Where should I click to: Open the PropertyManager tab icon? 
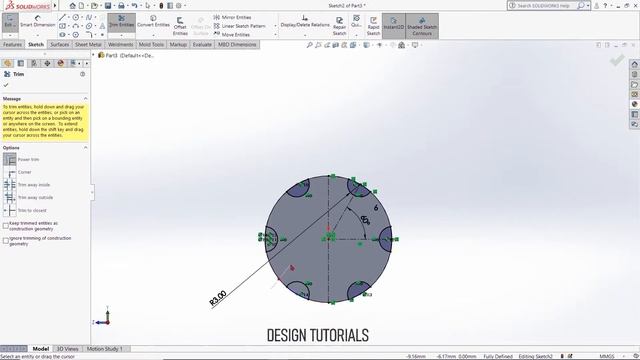pos(21,63)
